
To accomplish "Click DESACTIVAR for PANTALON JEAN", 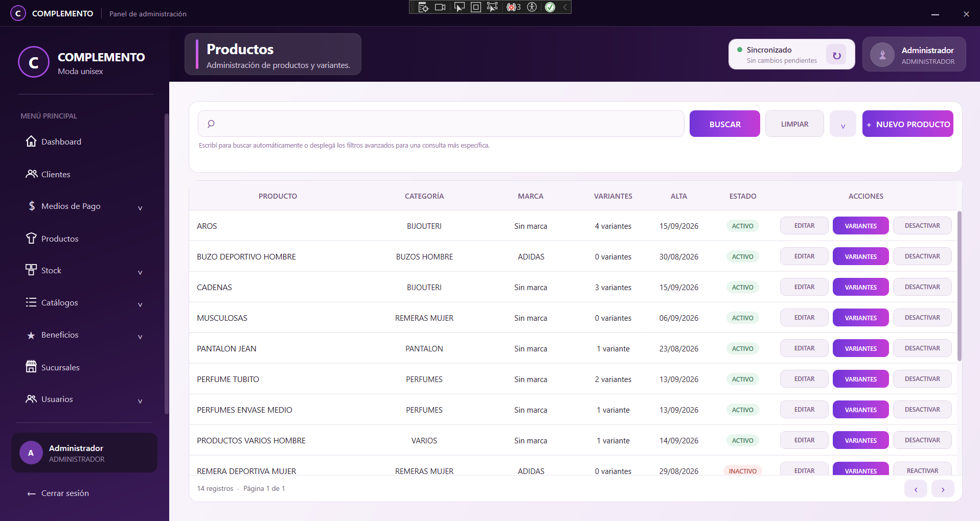I will [922, 348].
